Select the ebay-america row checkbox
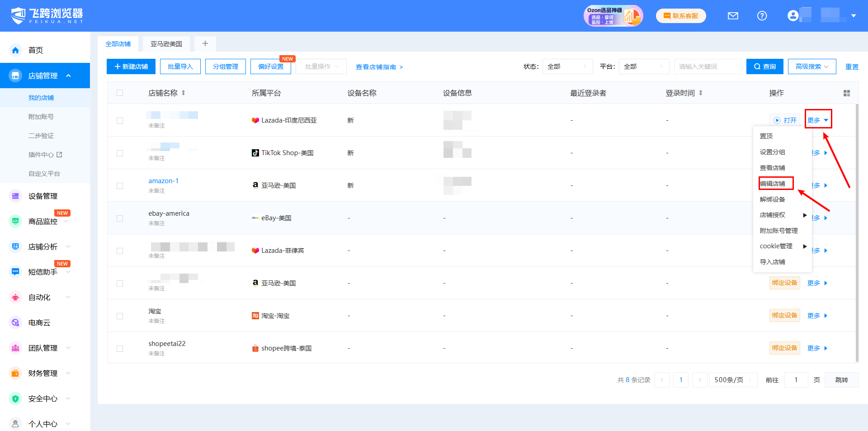Screen dimensions: 868x431 [120, 218]
